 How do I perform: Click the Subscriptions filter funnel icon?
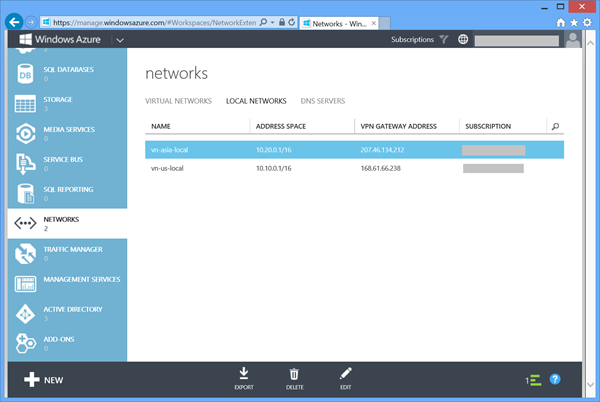pyautogui.click(x=444, y=39)
